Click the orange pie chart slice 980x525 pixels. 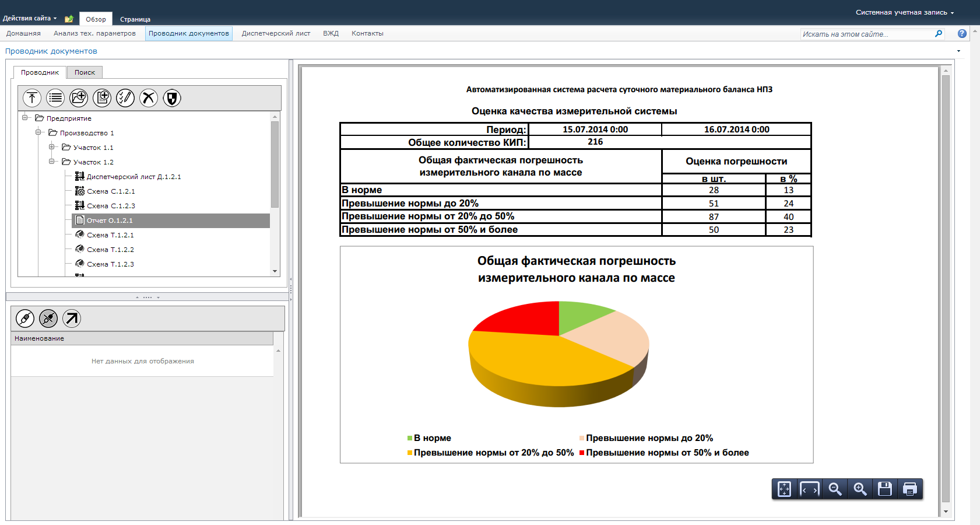point(542,359)
